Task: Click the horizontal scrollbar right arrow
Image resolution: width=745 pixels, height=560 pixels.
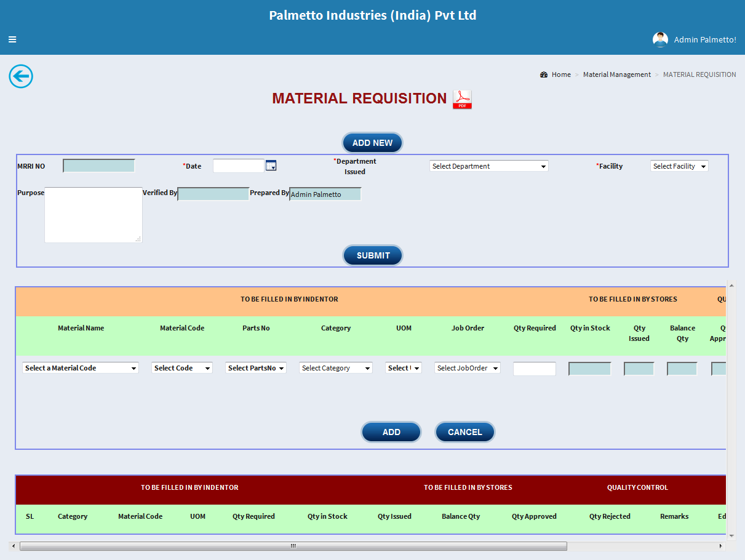Action: pyautogui.click(x=721, y=546)
